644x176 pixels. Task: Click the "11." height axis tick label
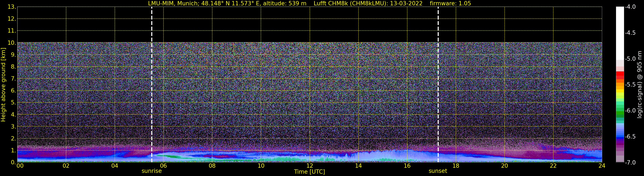pyautogui.click(x=12, y=31)
